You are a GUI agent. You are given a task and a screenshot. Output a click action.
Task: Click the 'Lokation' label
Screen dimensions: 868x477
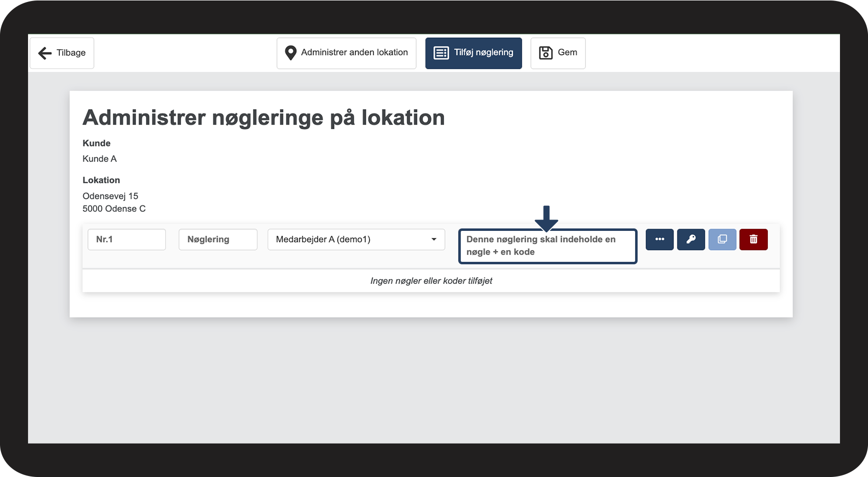pyautogui.click(x=101, y=180)
